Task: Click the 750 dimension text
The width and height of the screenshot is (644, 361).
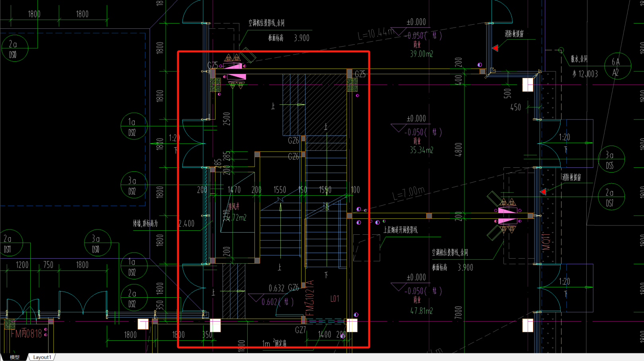Action: tap(48, 265)
